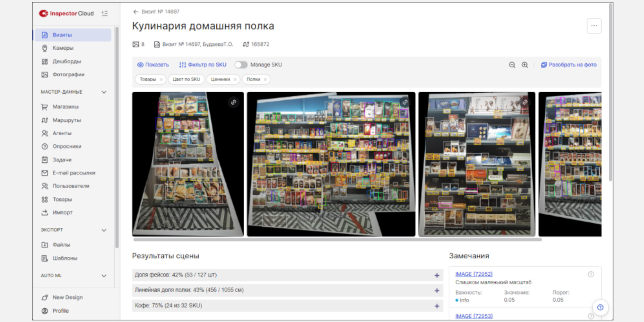Go back using the arrow next to Визит № 14697
The width and height of the screenshot is (644, 322).
point(136,12)
